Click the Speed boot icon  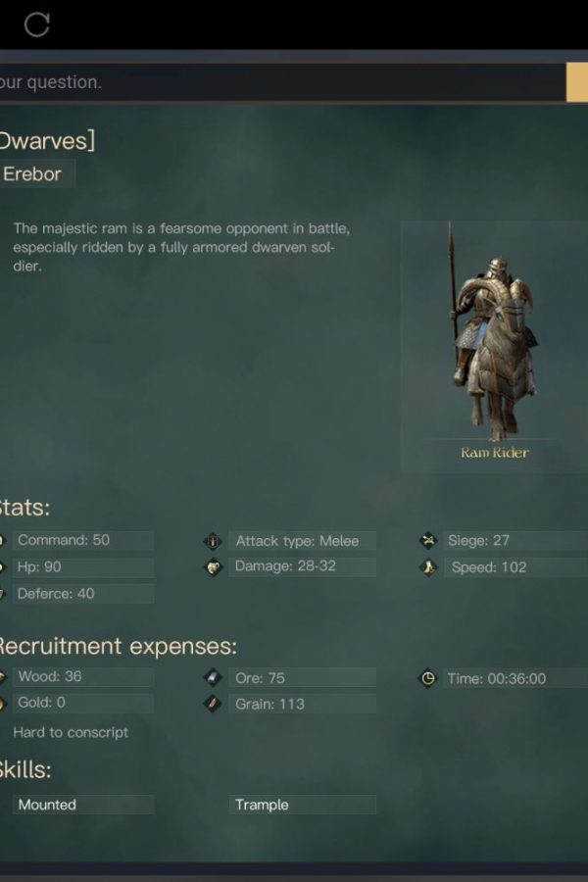click(x=428, y=567)
